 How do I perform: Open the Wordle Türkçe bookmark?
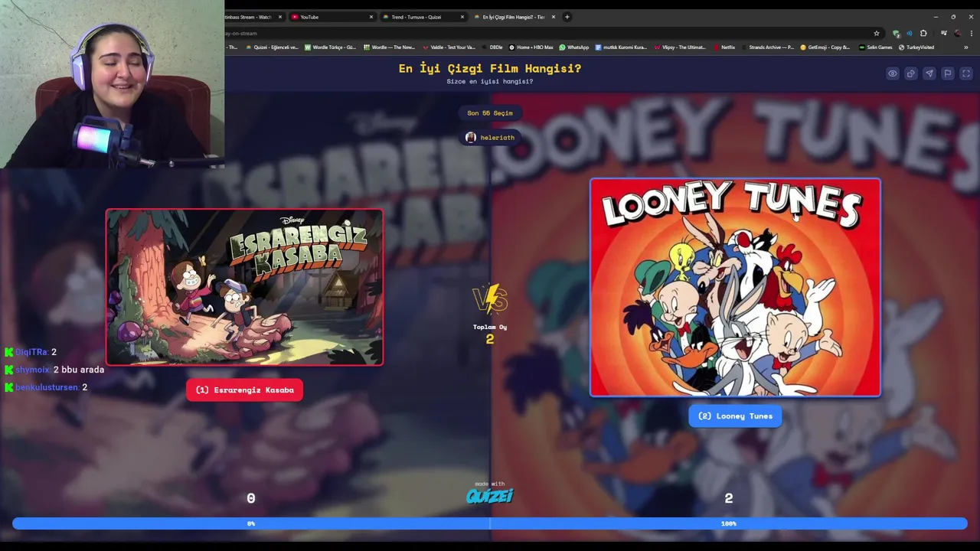330,47
